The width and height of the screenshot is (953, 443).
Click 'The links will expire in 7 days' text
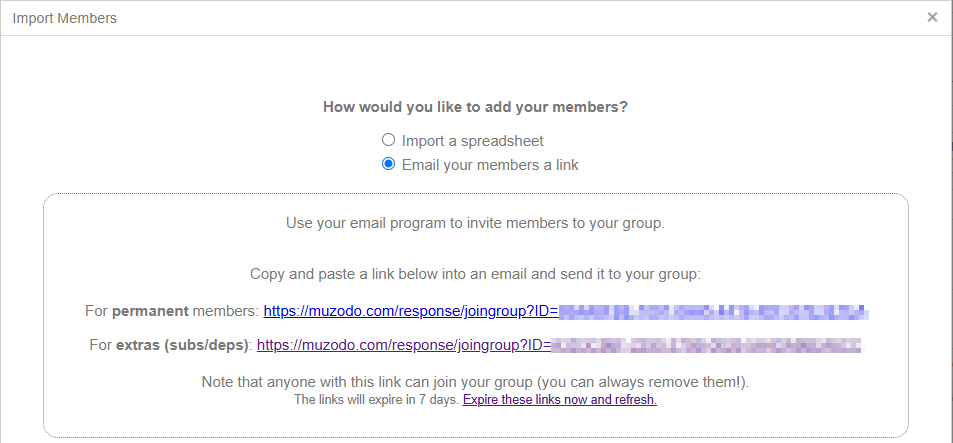pos(376,400)
